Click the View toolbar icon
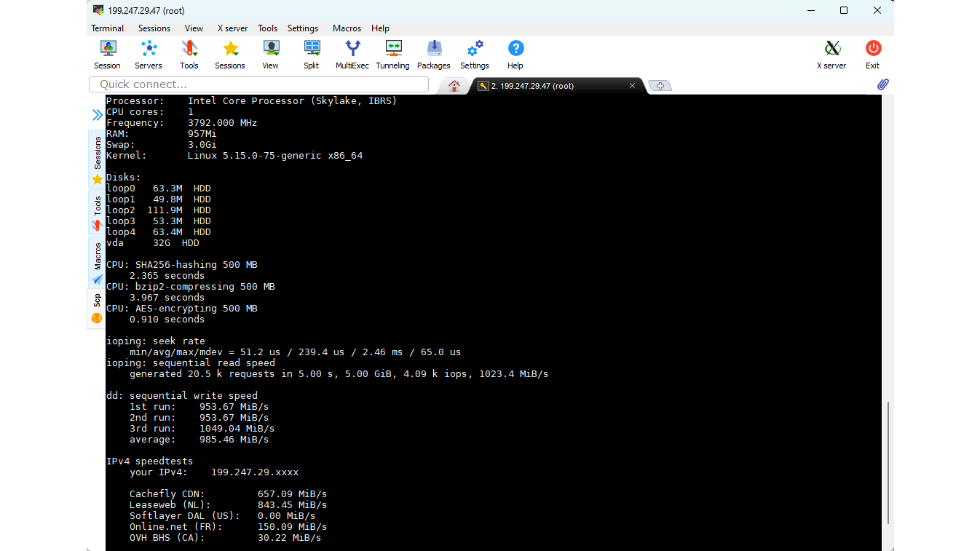Viewport: 980px width, 551px height. (x=271, y=55)
